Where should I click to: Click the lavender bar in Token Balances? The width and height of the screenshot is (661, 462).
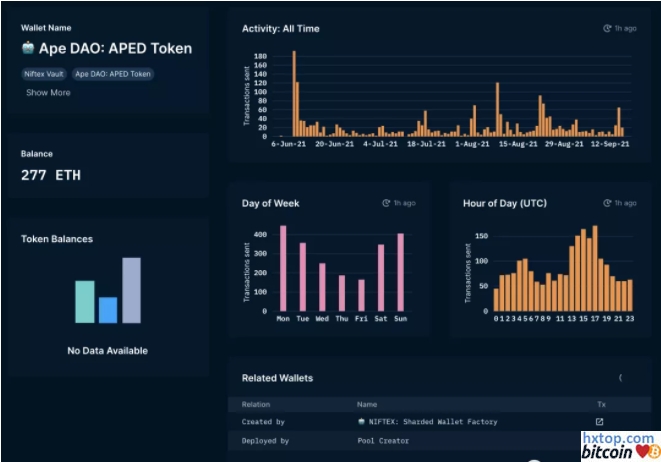131,290
